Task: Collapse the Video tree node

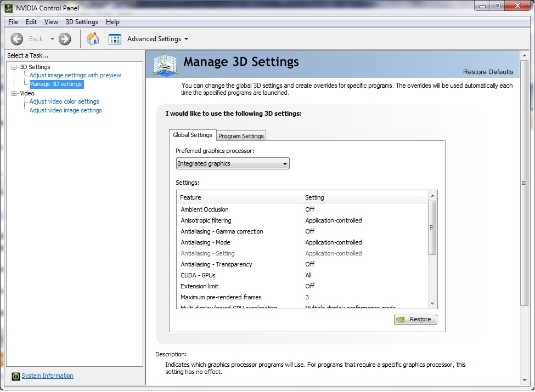Action: (x=14, y=93)
